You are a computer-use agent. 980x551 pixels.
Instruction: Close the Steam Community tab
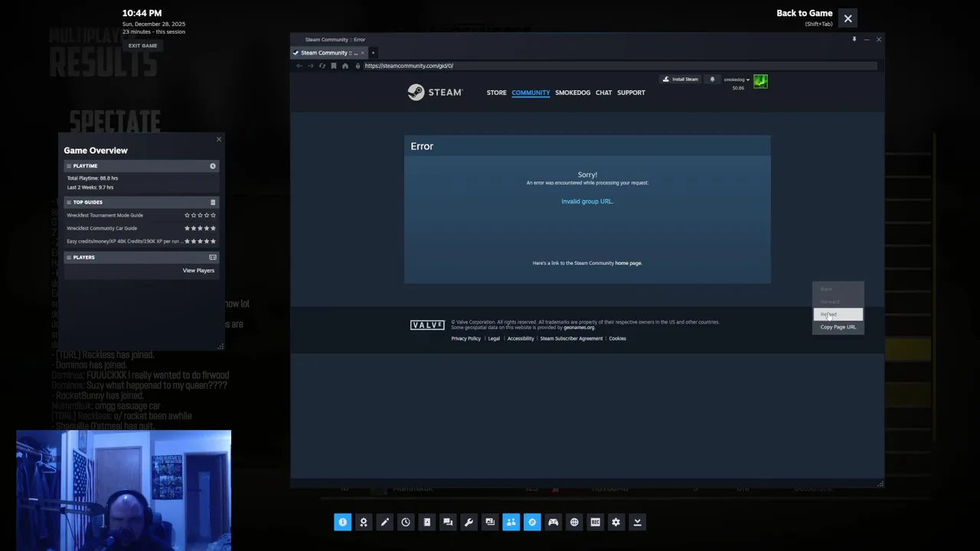pos(363,53)
